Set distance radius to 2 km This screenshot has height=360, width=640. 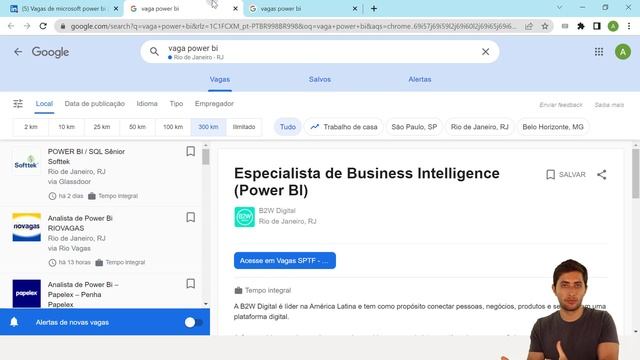[x=31, y=127]
